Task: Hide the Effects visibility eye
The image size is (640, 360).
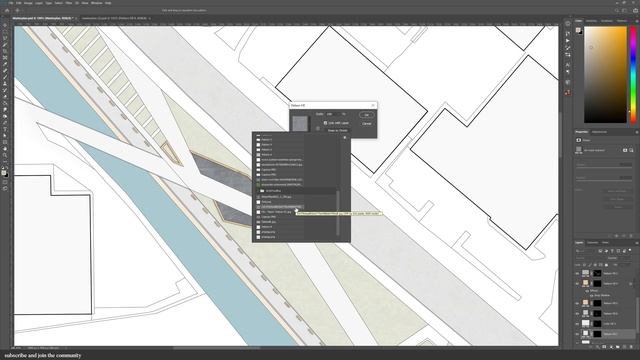Action: [x=587, y=291]
